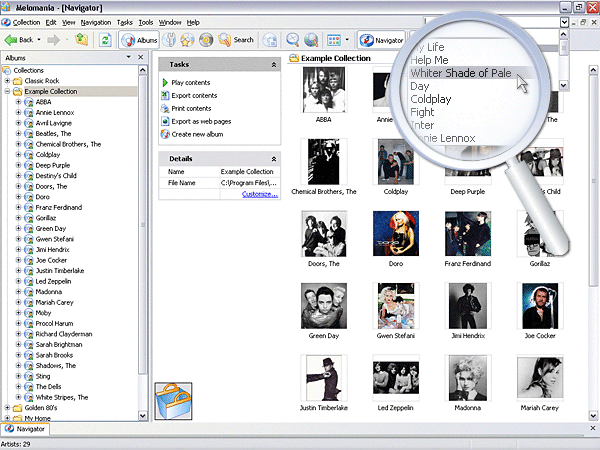600x450 pixels.
Task: Collapse the Tasks section
Action: [274, 65]
